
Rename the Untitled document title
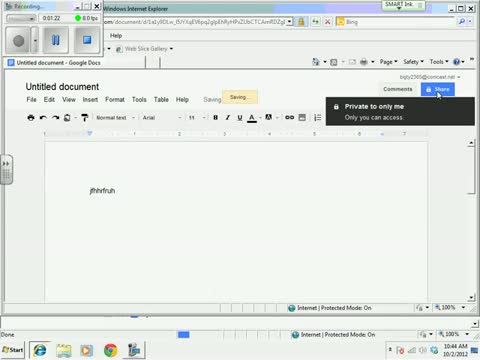click(x=62, y=87)
